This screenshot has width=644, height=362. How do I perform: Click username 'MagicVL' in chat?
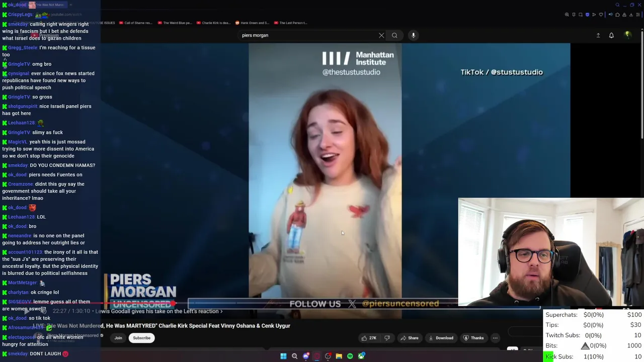18,142
